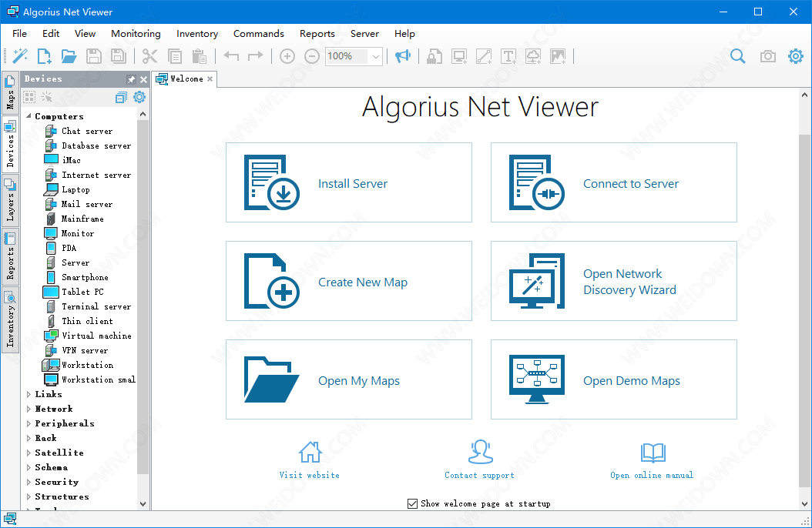Image resolution: width=812 pixels, height=528 pixels.
Task: Take a snapshot with the camera icon
Action: 767,56
